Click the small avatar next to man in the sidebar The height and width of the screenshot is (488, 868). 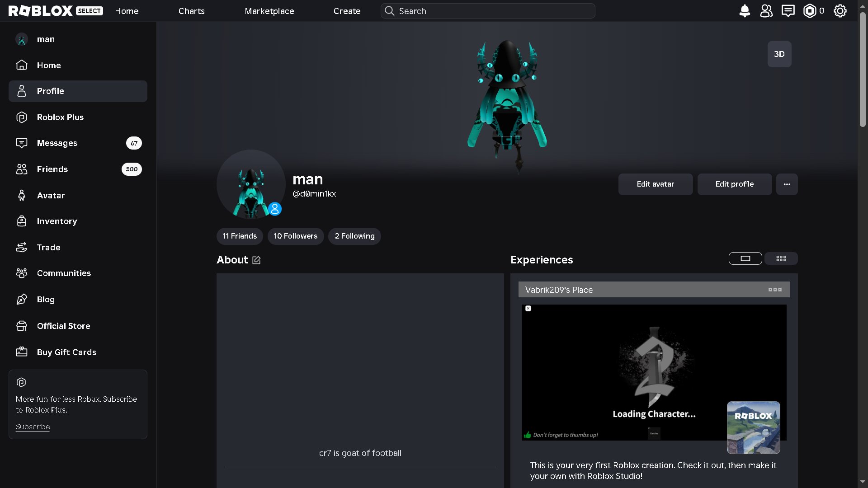22,39
